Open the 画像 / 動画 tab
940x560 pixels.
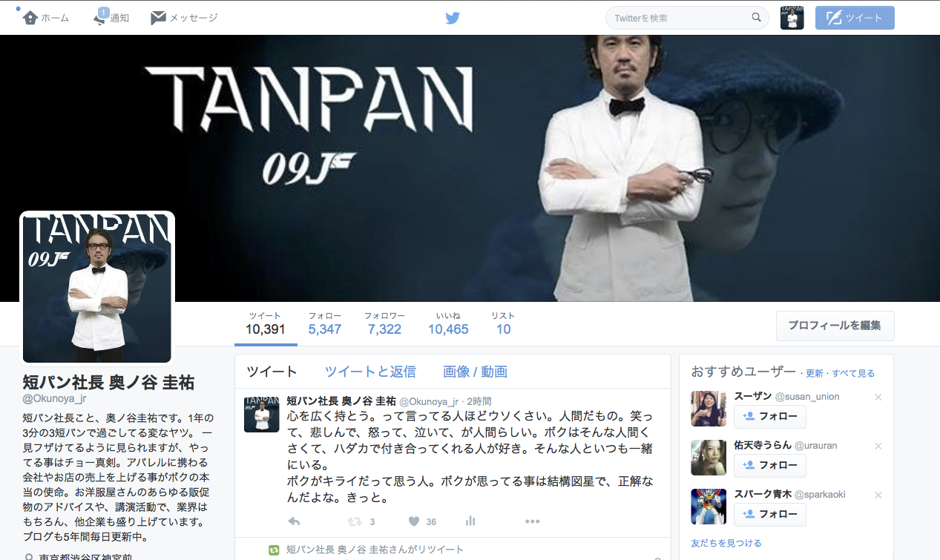click(x=474, y=371)
